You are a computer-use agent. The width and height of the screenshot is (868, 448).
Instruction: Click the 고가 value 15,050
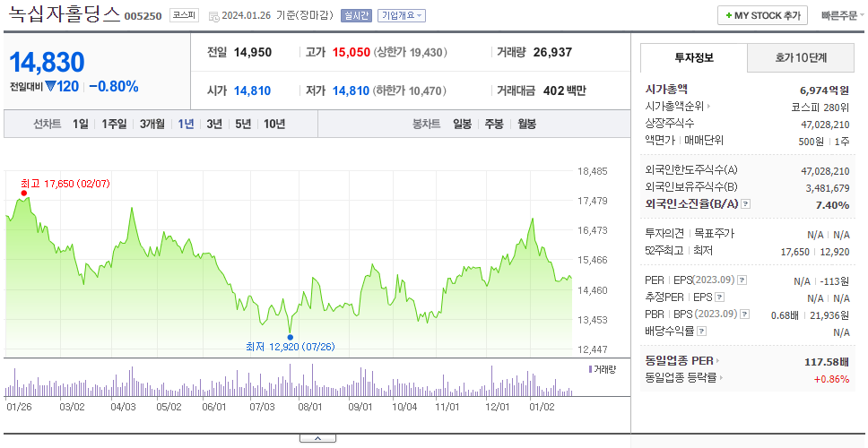coord(352,53)
